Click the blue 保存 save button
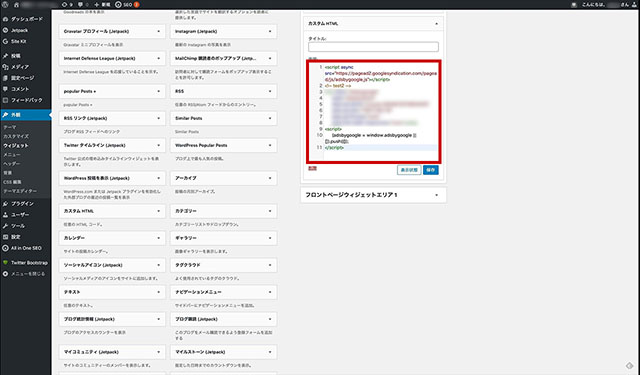Screen dimensions: 640x375 coord(431,170)
